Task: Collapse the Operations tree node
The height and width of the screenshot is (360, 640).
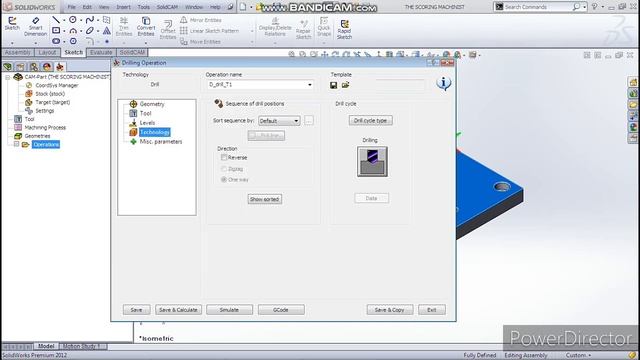Action: [x=16, y=144]
